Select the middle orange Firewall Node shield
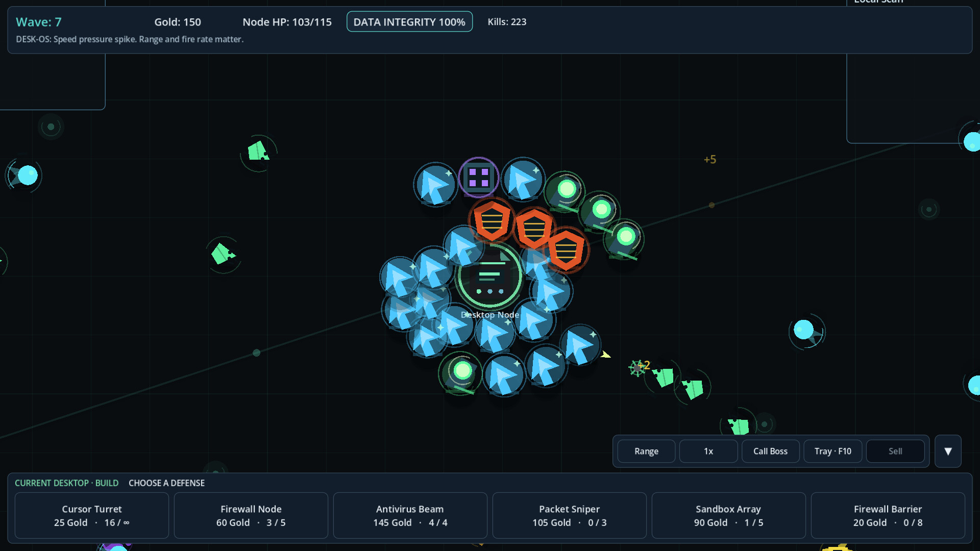This screenshot has height=551, width=980. (x=534, y=229)
